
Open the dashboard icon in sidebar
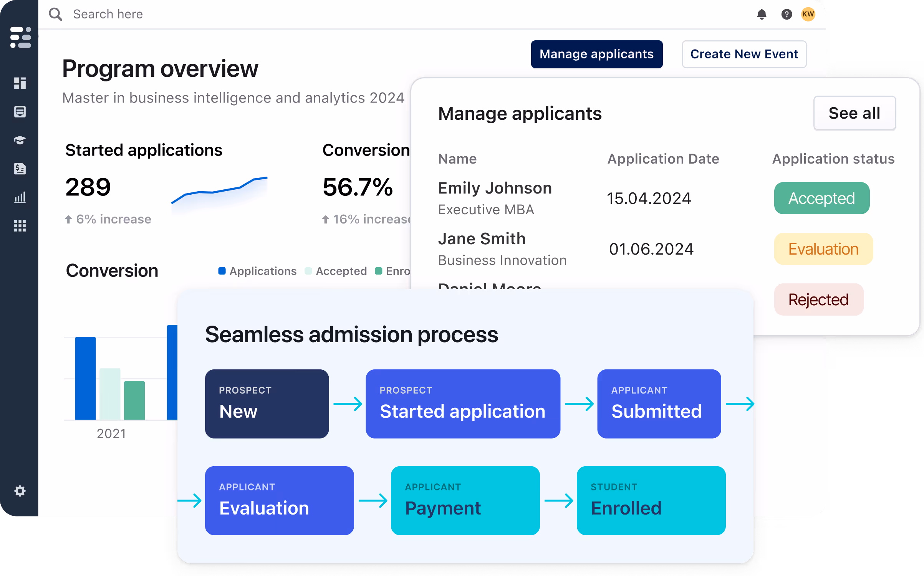(x=20, y=83)
